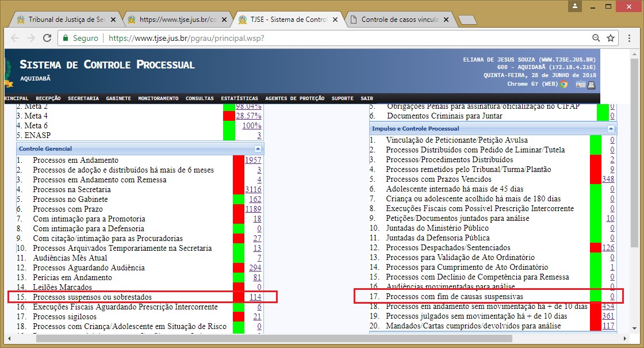Open the Chrome three-dot menu
This screenshot has height=348, width=644.
click(630, 38)
